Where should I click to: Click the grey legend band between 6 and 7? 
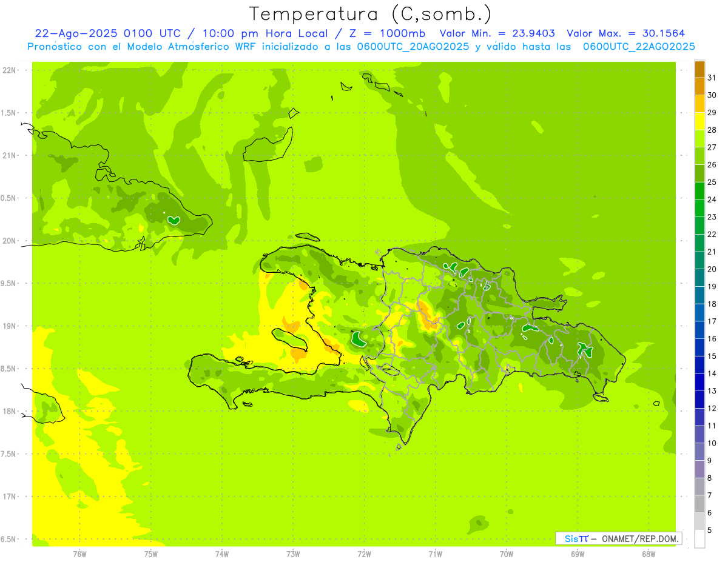[x=699, y=504]
